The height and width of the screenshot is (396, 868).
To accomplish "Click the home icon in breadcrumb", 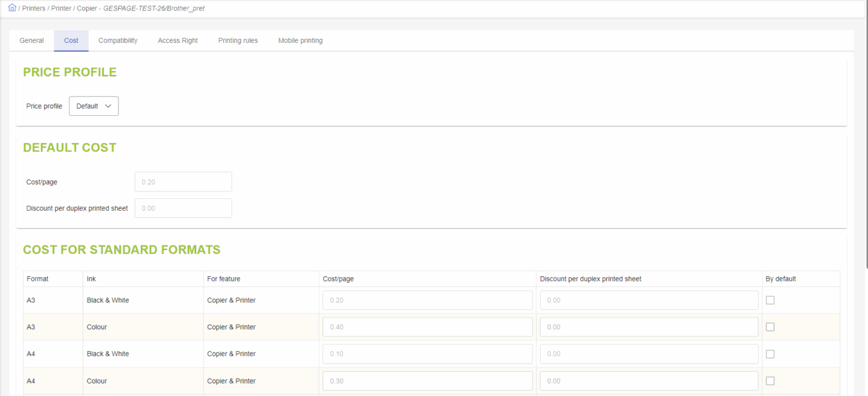I will [x=12, y=8].
